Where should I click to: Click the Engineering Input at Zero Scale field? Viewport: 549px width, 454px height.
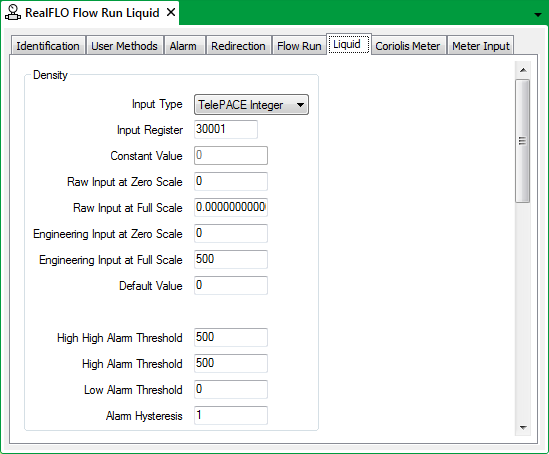pos(231,233)
